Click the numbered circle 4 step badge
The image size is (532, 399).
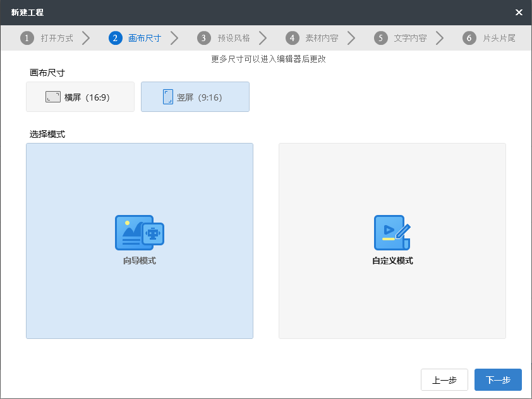tap(292, 38)
